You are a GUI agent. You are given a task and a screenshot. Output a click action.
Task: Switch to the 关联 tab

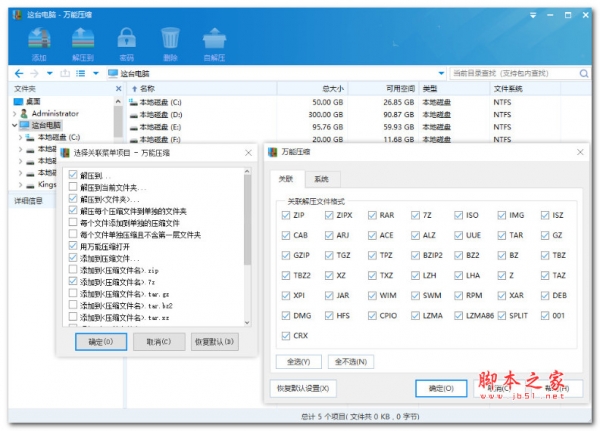click(x=286, y=179)
